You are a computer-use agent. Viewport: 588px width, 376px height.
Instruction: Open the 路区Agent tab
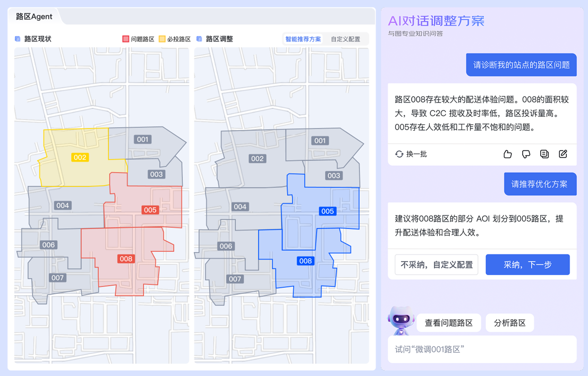[x=34, y=16]
